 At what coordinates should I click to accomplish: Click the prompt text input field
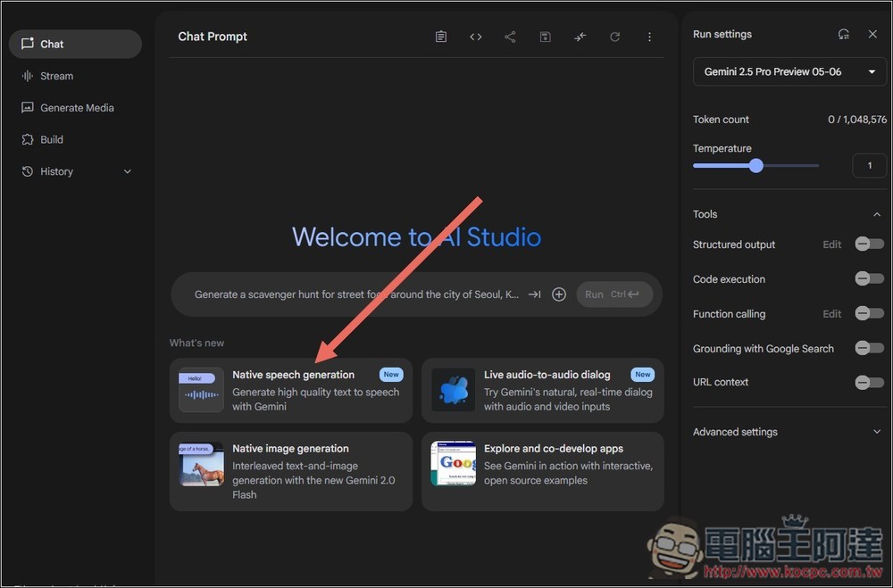tap(356, 294)
